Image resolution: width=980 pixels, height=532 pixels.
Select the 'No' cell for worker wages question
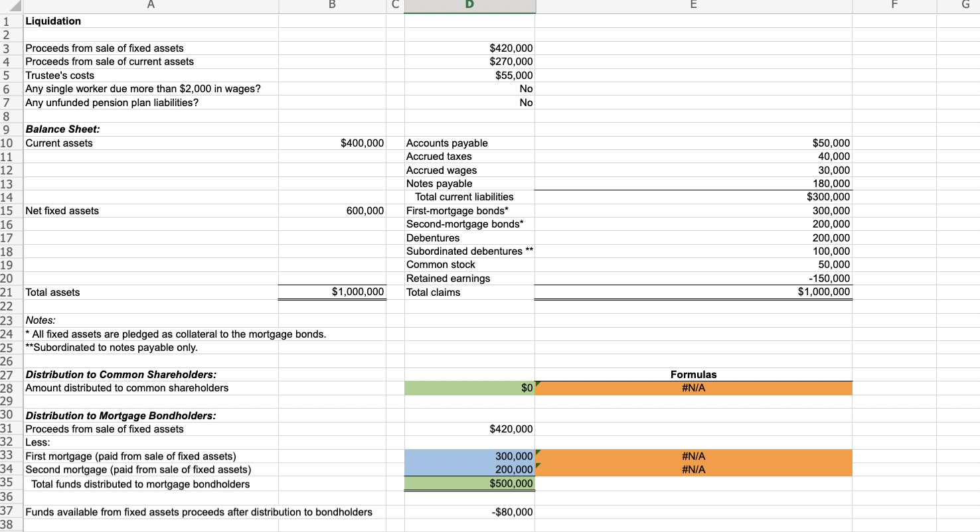tap(469, 88)
